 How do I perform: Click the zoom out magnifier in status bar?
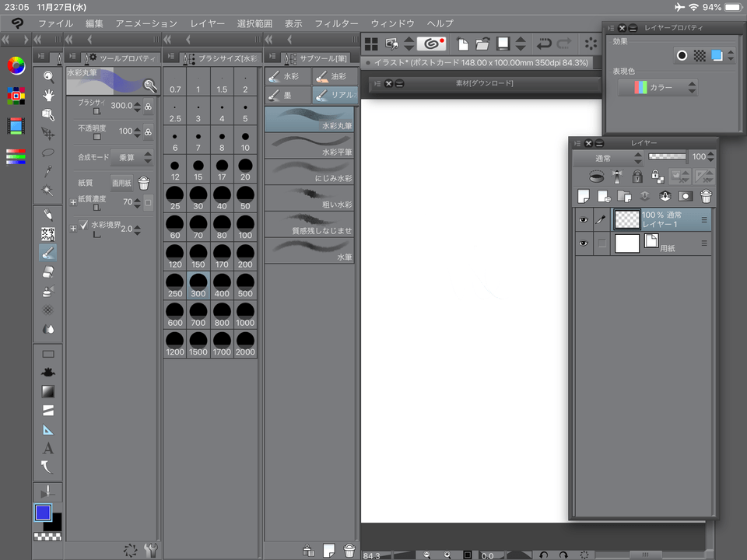pos(427,555)
